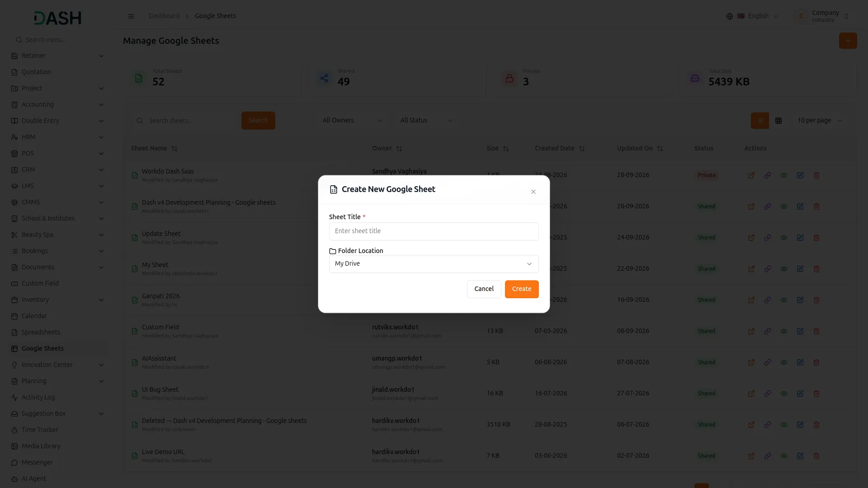View eye icon for Workdo Dash Saas row

[x=784, y=175]
